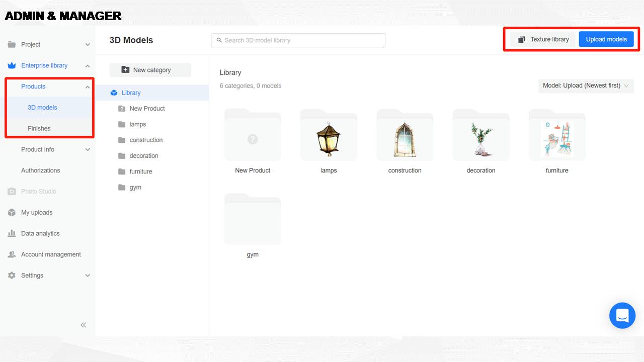644x362 pixels.
Task: Collapse the sidebar with double-chevron icon
Action: [84, 325]
